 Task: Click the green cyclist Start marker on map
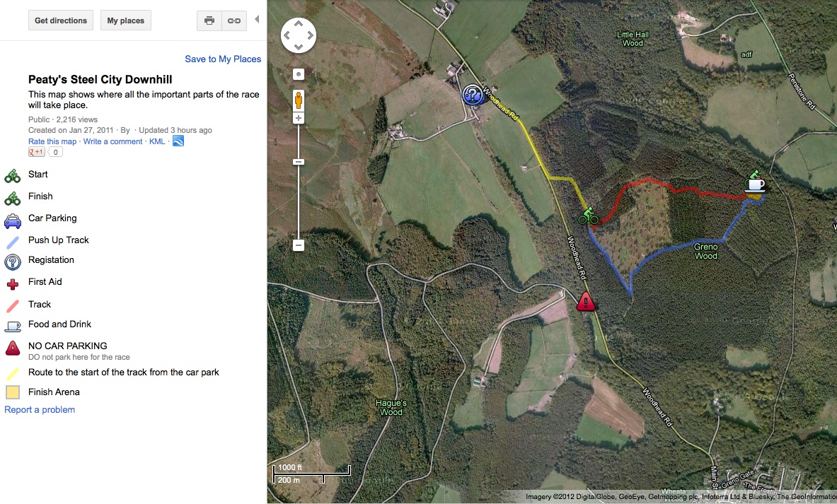pos(588,216)
